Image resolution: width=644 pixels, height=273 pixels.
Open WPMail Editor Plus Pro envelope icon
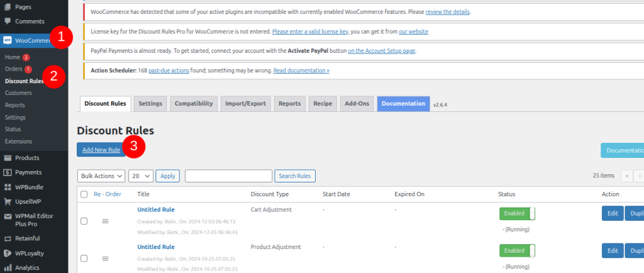8,216
